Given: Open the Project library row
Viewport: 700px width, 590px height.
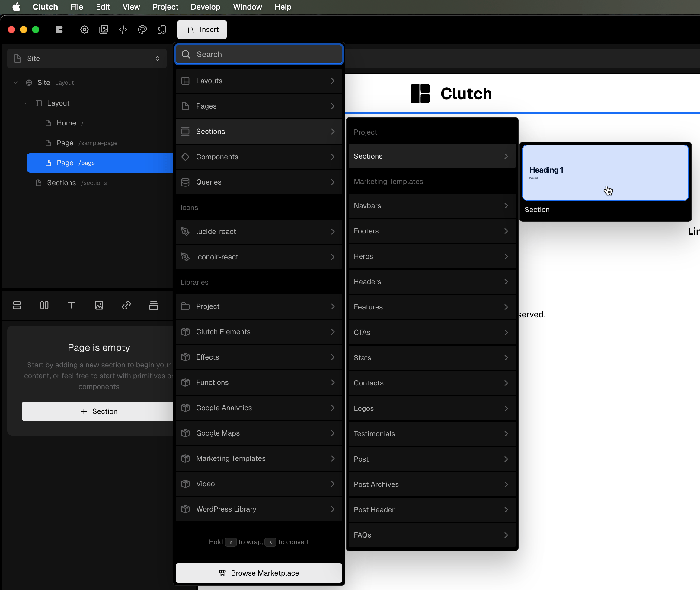Looking at the screenshot, I should tap(259, 306).
